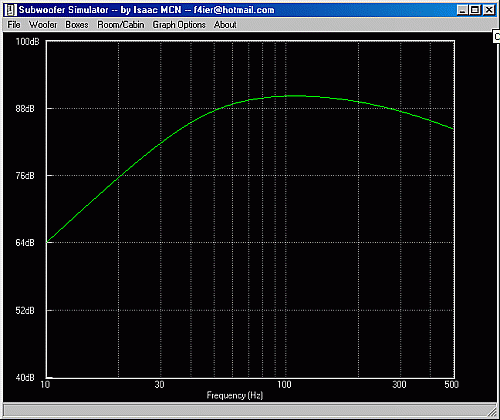Click the 88dB axis label

click(x=25, y=109)
